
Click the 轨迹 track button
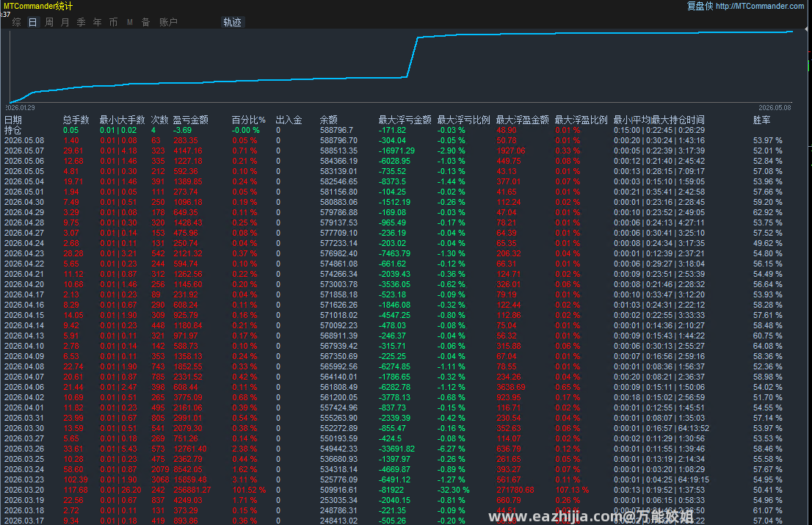232,22
